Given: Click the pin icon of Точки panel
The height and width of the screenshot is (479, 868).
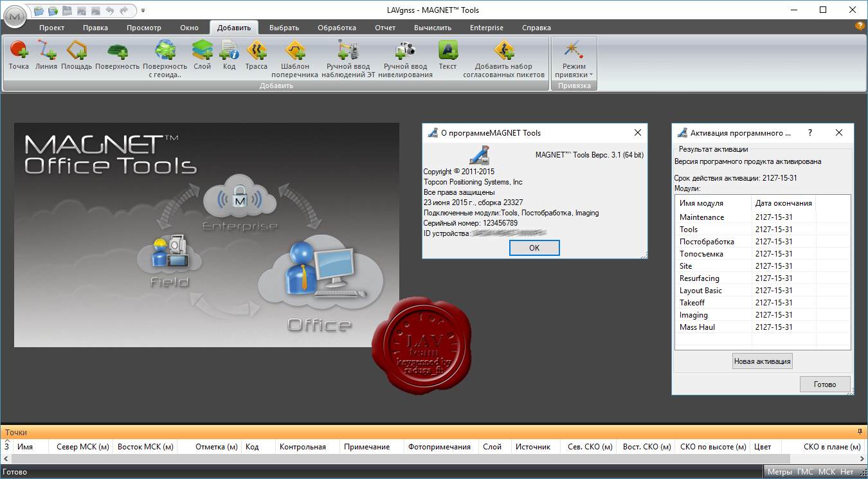Looking at the screenshot, I should [x=860, y=431].
